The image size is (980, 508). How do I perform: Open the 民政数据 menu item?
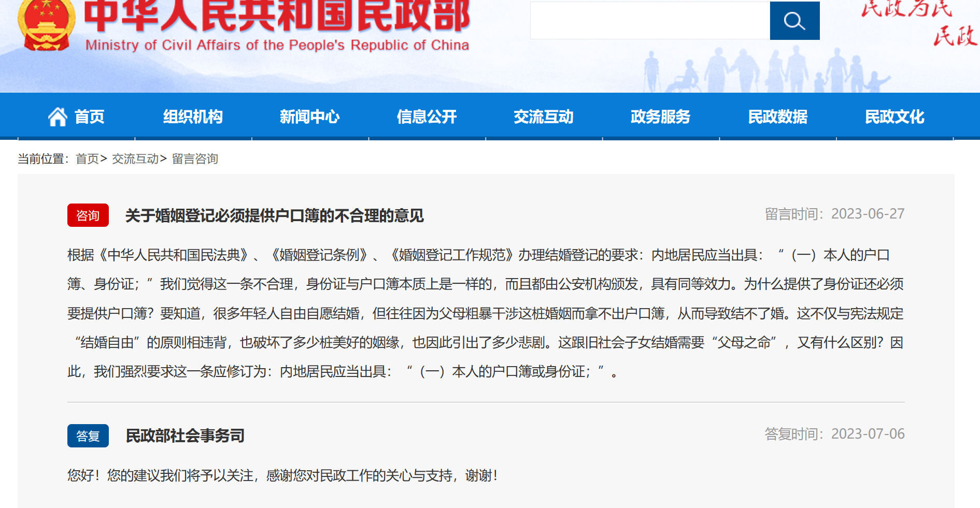[x=778, y=117]
